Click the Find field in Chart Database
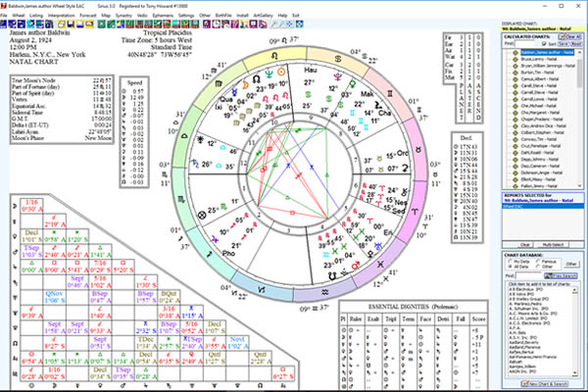 tap(529, 275)
